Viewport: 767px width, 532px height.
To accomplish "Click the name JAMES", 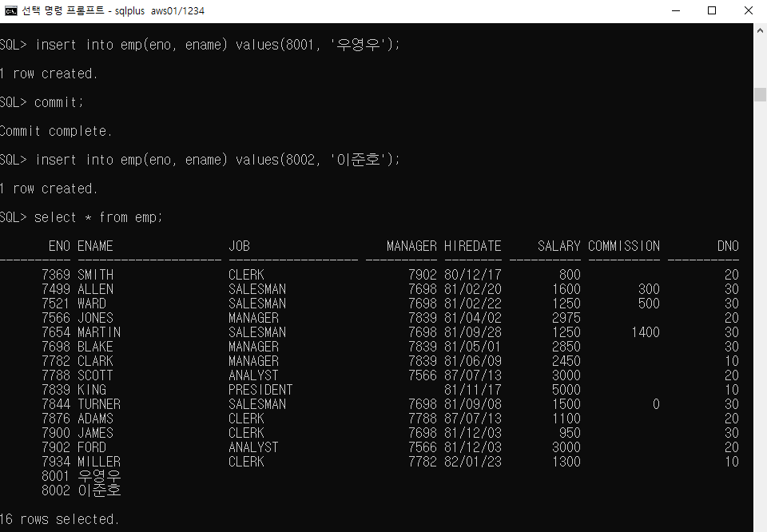I will (x=95, y=433).
